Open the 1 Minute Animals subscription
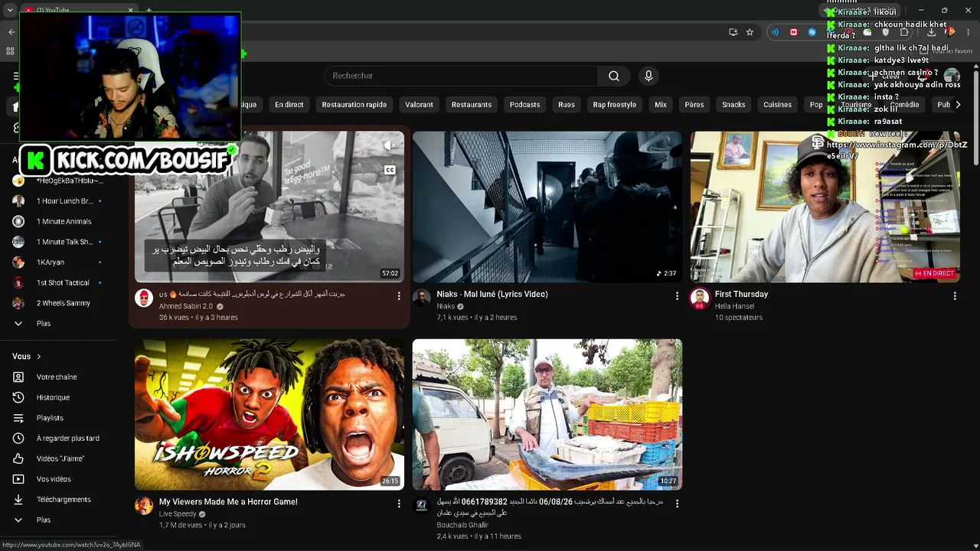980x551 pixels. point(64,221)
